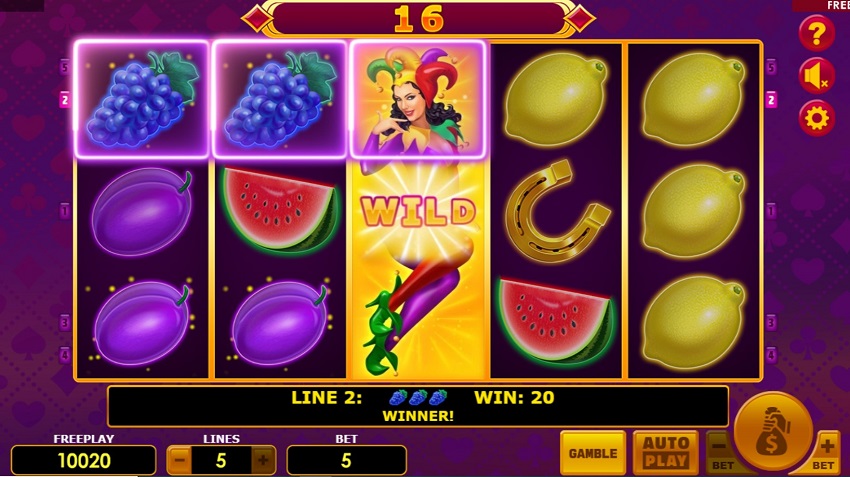
Task: Open the settings gear icon
Action: click(816, 118)
